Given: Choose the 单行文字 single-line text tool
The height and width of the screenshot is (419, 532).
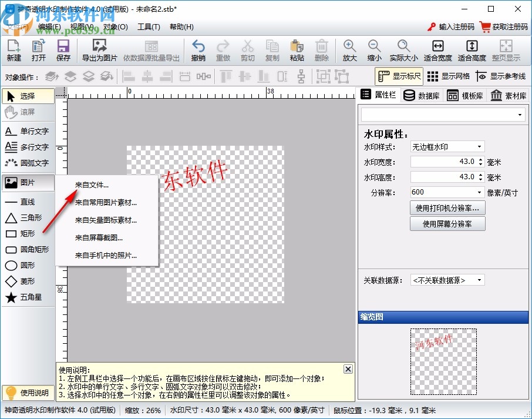Looking at the screenshot, I should (28, 131).
